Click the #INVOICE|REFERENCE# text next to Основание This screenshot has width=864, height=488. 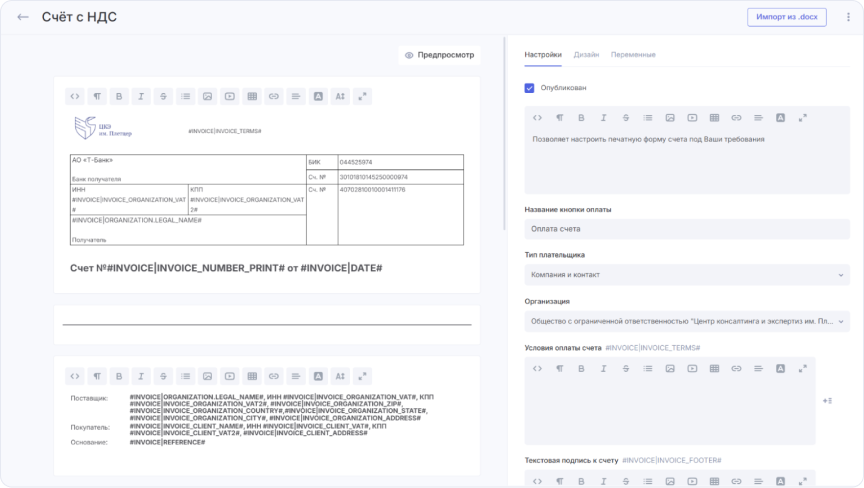coord(168,442)
